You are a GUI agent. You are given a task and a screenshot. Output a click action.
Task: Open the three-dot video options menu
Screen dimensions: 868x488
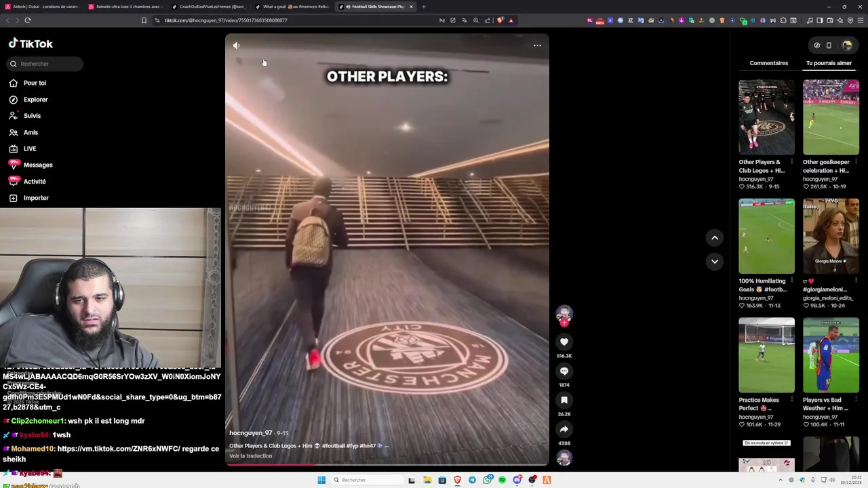pos(537,45)
